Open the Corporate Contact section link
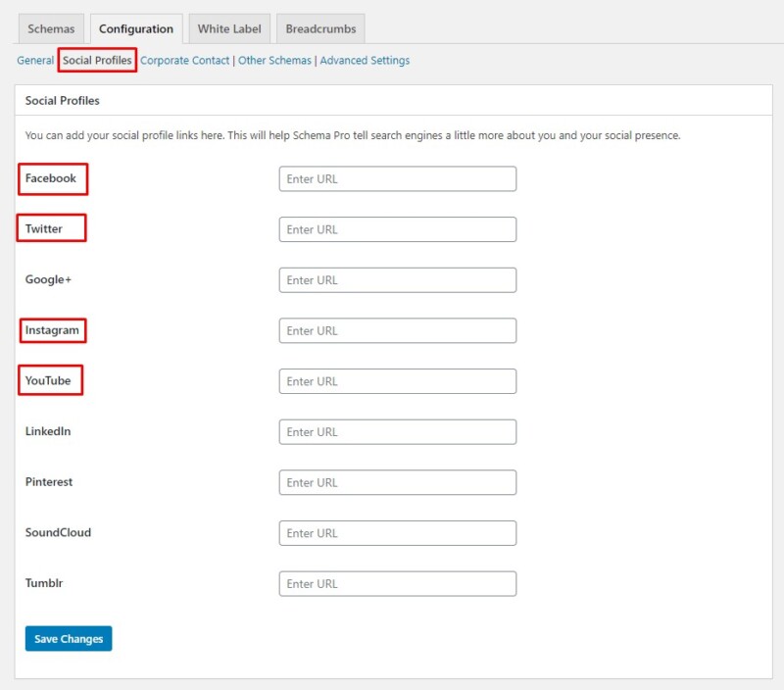 pyautogui.click(x=184, y=61)
